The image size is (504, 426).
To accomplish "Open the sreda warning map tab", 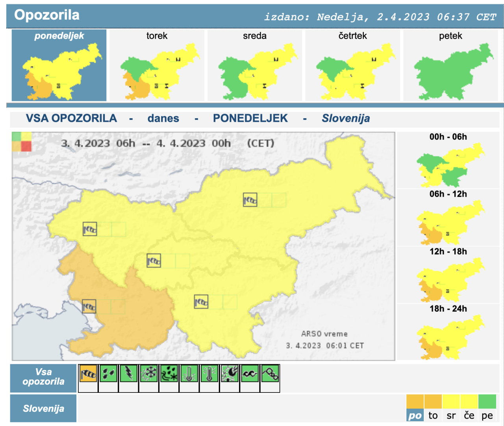I will (255, 65).
